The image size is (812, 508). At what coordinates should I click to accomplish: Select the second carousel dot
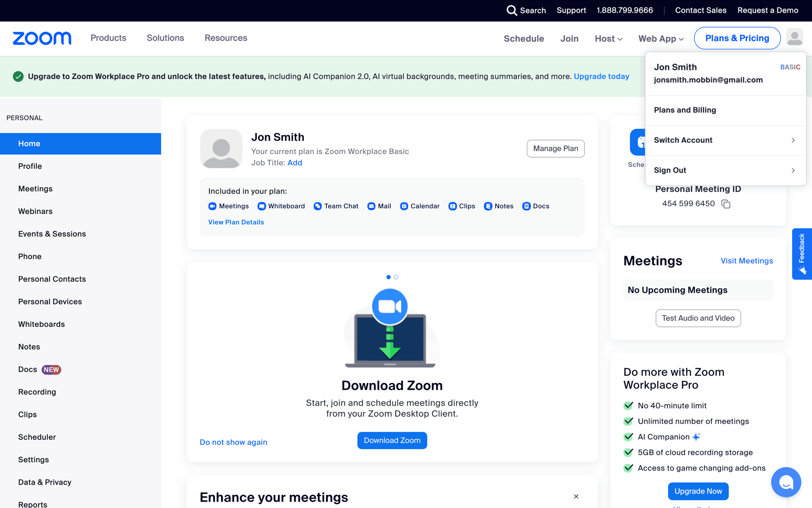(x=396, y=277)
